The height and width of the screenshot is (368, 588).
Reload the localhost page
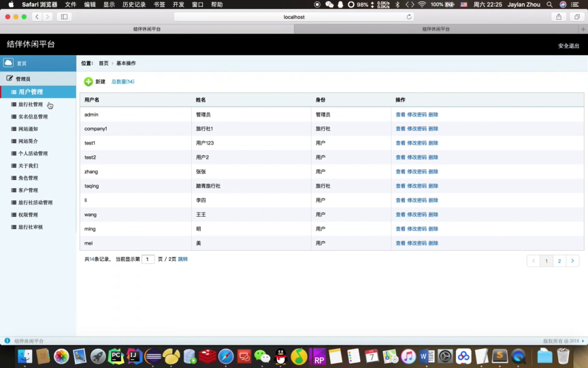(409, 17)
